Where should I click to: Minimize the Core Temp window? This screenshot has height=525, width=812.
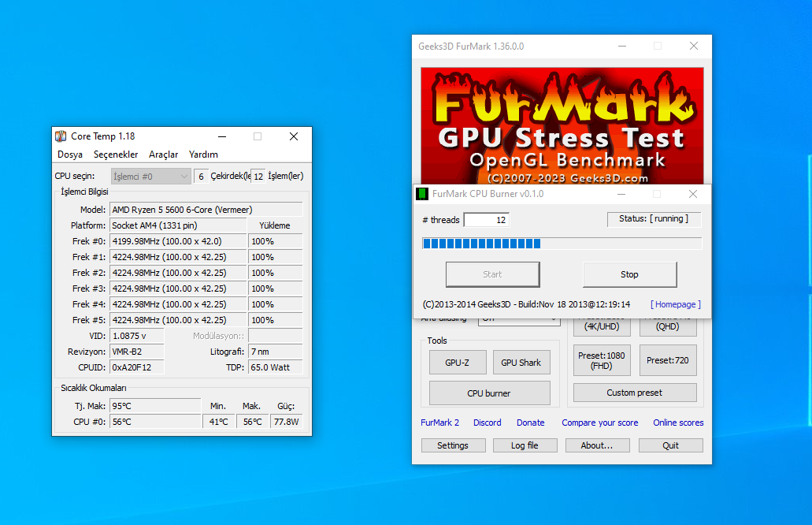point(222,136)
